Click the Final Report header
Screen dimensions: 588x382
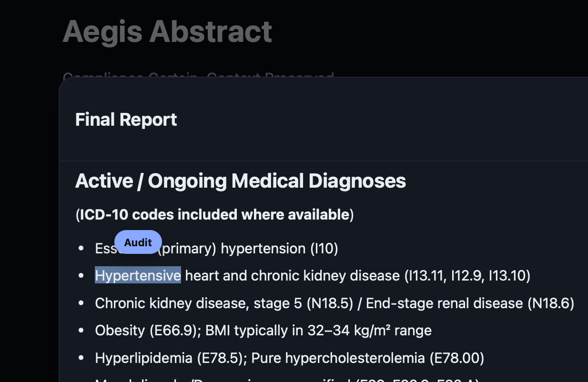pyautogui.click(x=126, y=120)
